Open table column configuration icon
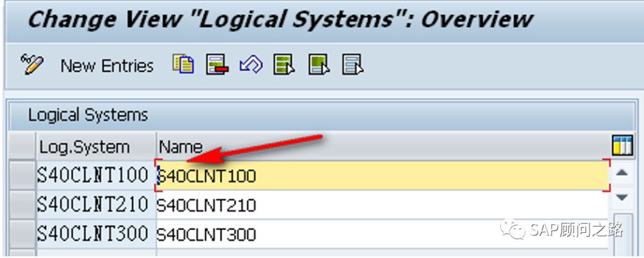Image resolution: width=644 pixels, height=258 pixels. [x=622, y=145]
